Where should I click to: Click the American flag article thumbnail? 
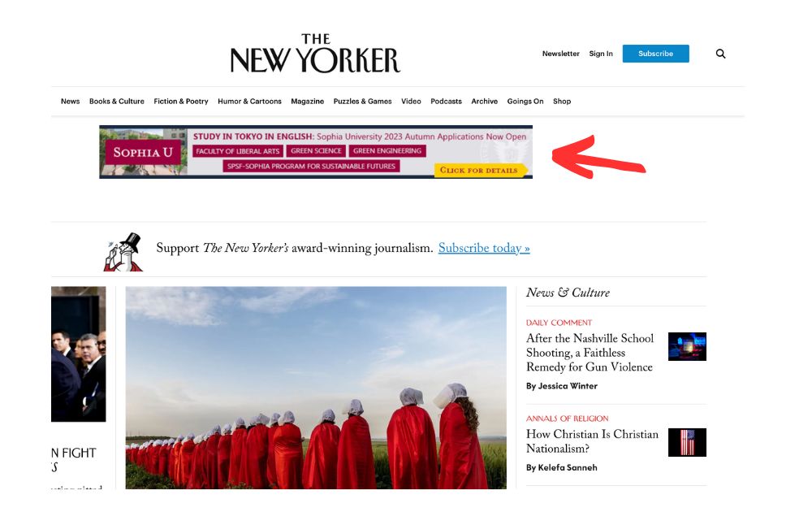pyautogui.click(x=687, y=443)
